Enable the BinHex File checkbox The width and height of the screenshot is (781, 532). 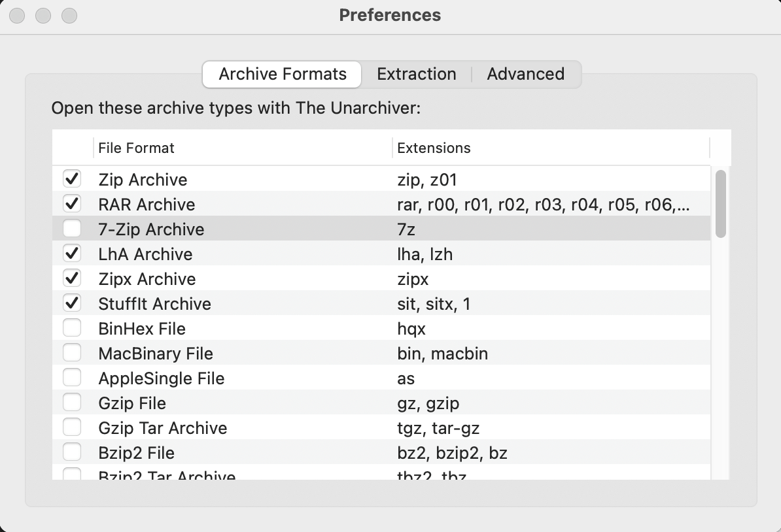point(72,328)
